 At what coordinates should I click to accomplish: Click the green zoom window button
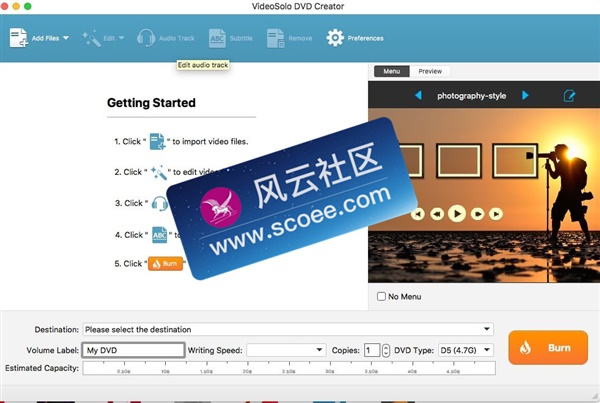pyautogui.click(x=28, y=6)
